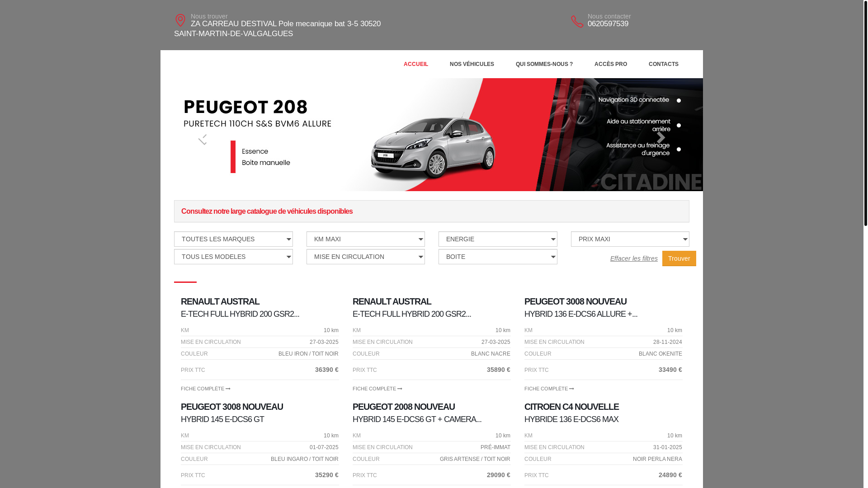Click price 24890 € on Citroen C4
Image resolution: width=868 pixels, height=488 pixels.
(x=670, y=475)
